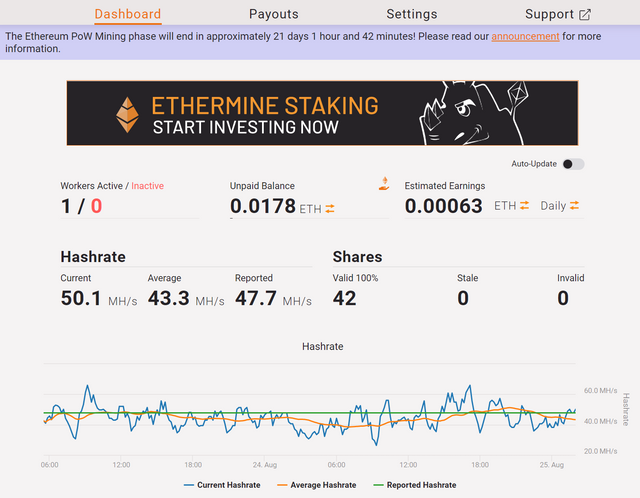
Task: Follow the announcement link in the notice
Action: (x=525, y=36)
